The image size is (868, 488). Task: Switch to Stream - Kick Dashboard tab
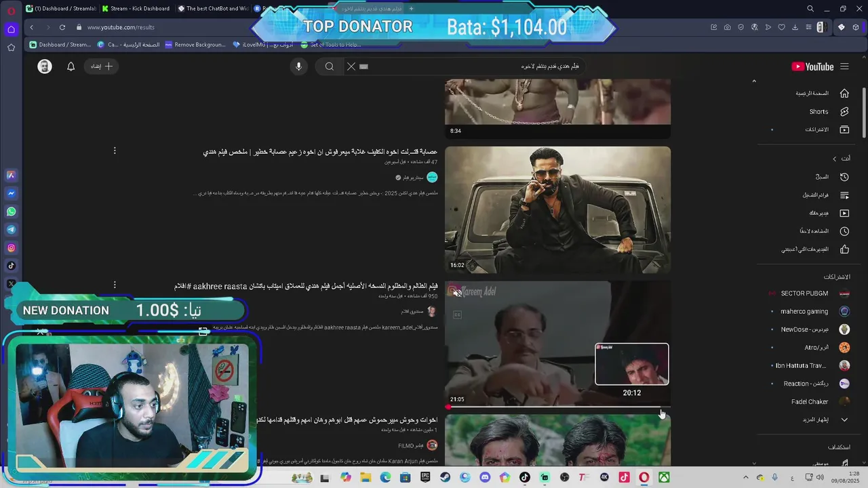click(x=136, y=9)
